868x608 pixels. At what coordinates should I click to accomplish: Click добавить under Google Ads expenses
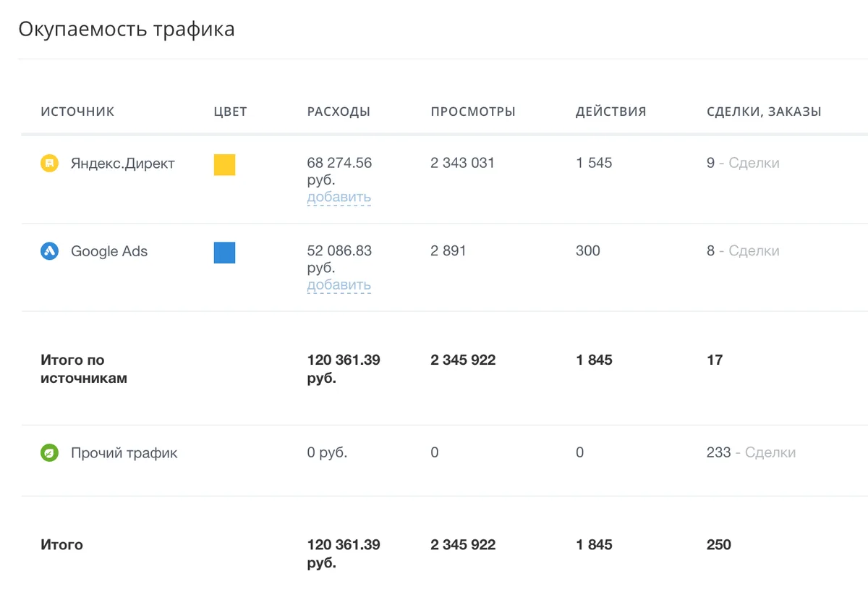[339, 285]
